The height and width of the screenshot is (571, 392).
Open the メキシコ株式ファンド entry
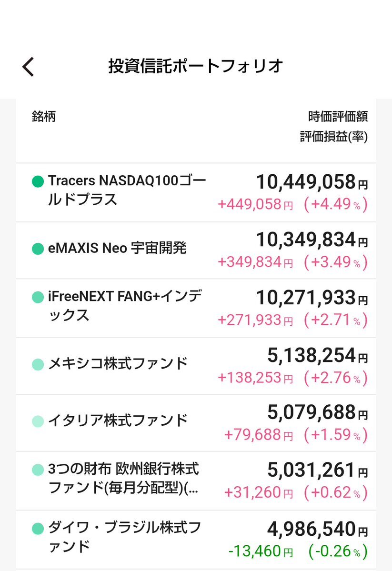pos(118,364)
